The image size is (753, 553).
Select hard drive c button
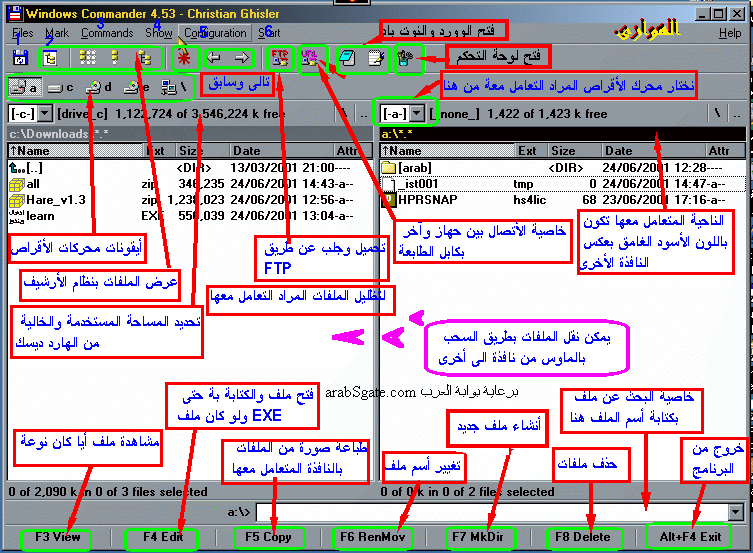click(x=61, y=87)
